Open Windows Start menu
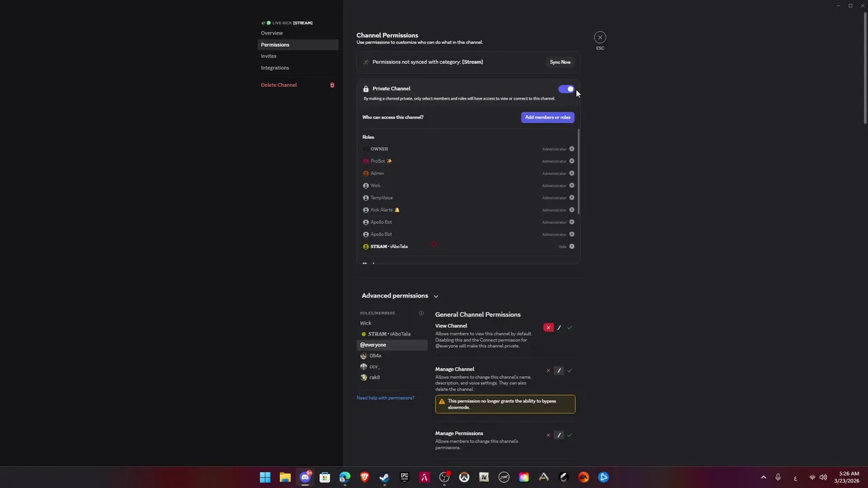 (x=265, y=477)
